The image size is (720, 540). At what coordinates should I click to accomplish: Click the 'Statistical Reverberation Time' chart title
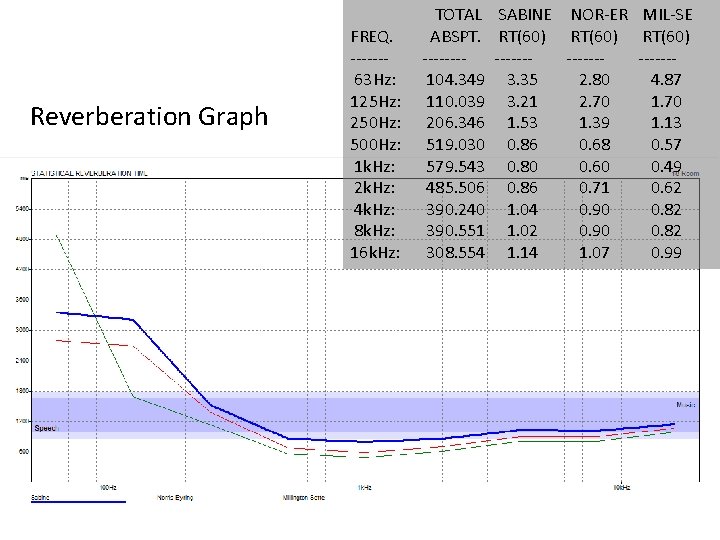coord(89,173)
